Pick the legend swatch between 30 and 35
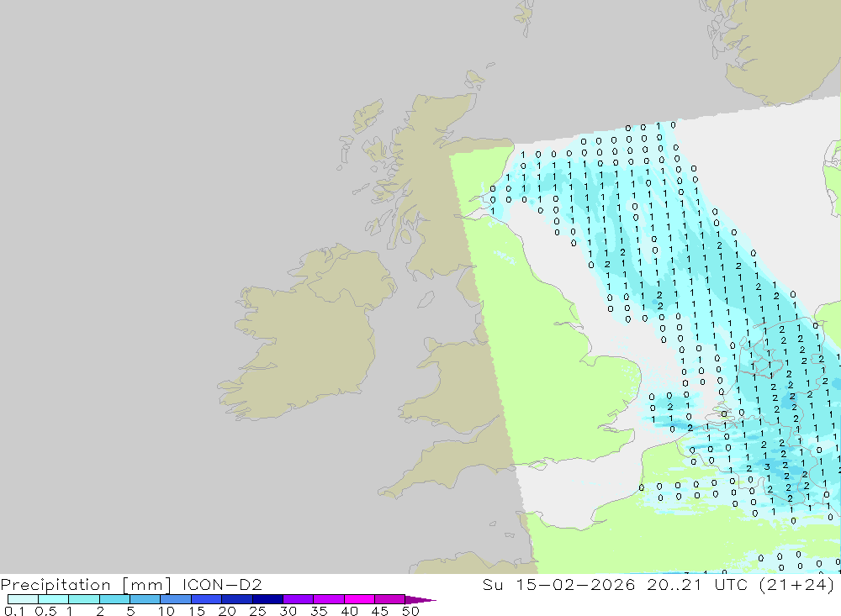841x616 pixels. 298,599
